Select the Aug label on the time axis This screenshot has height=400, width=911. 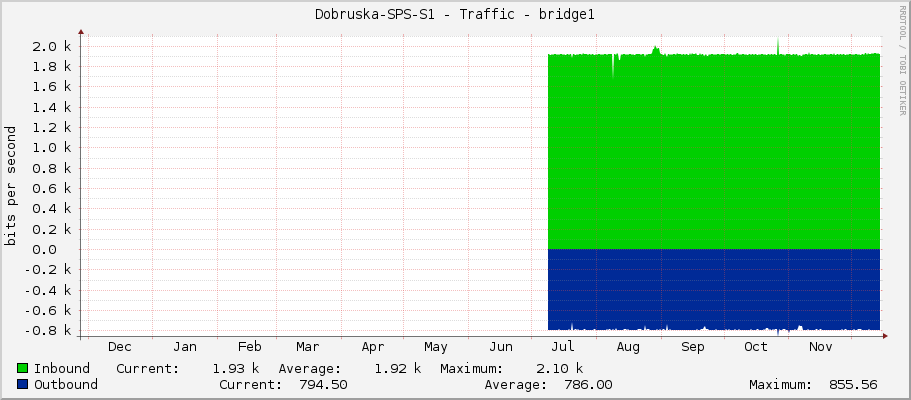628,347
